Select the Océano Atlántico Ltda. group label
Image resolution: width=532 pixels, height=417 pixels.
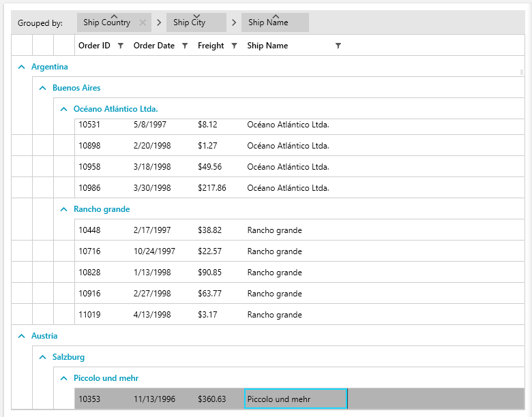click(116, 109)
